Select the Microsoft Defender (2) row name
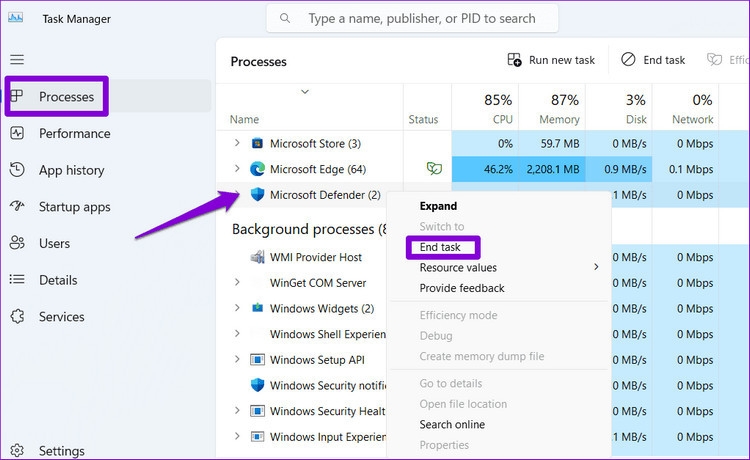The image size is (750, 460). pos(325,195)
